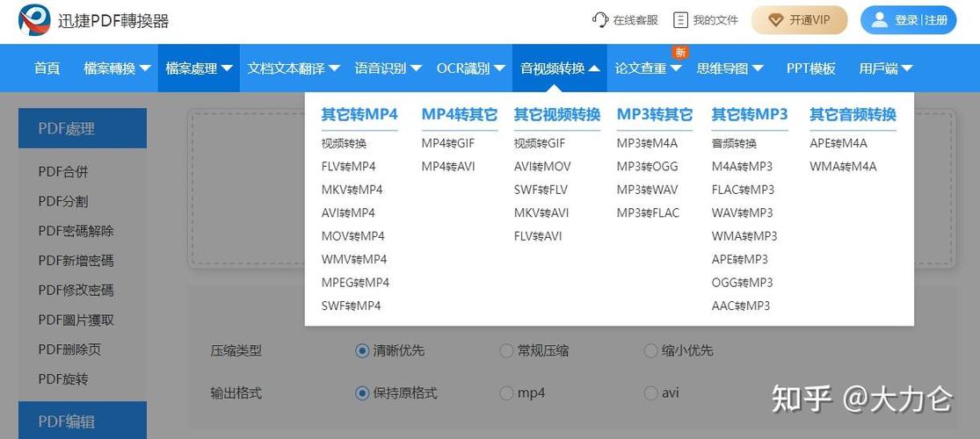Click the user avatar icon in 登录|注册

(x=880, y=20)
